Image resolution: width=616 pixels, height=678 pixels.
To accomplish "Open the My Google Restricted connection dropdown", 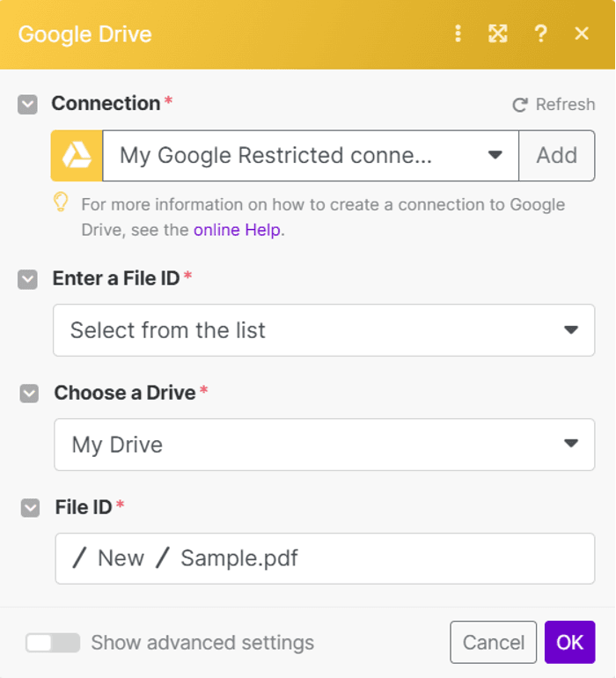I will pyautogui.click(x=311, y=156).
